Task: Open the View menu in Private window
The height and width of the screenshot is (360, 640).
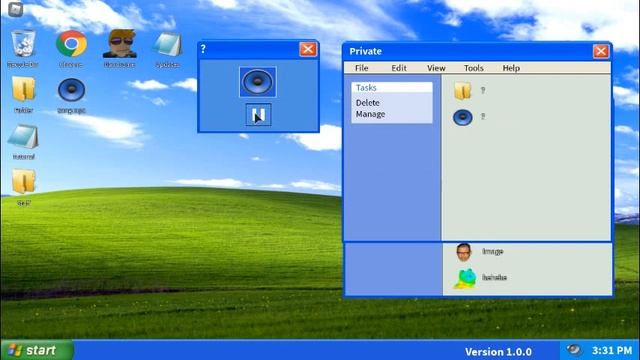Action: coord(436,68)
